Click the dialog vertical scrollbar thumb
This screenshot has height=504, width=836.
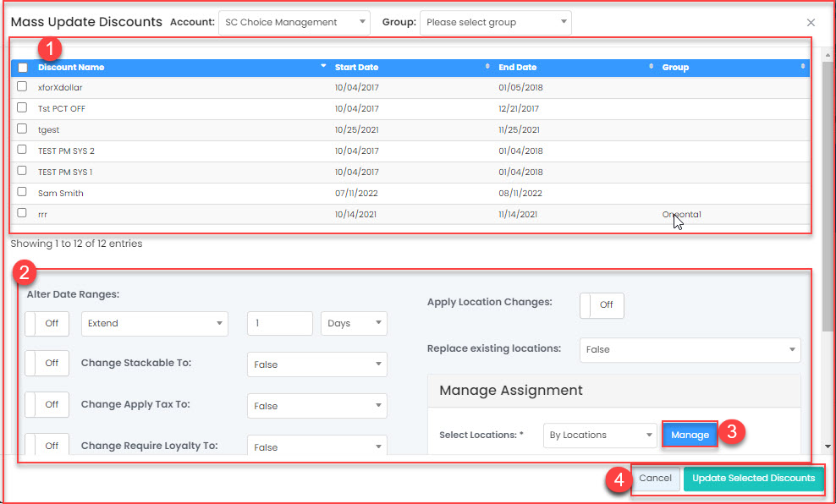pyautogui.click(x=828, y=196)
